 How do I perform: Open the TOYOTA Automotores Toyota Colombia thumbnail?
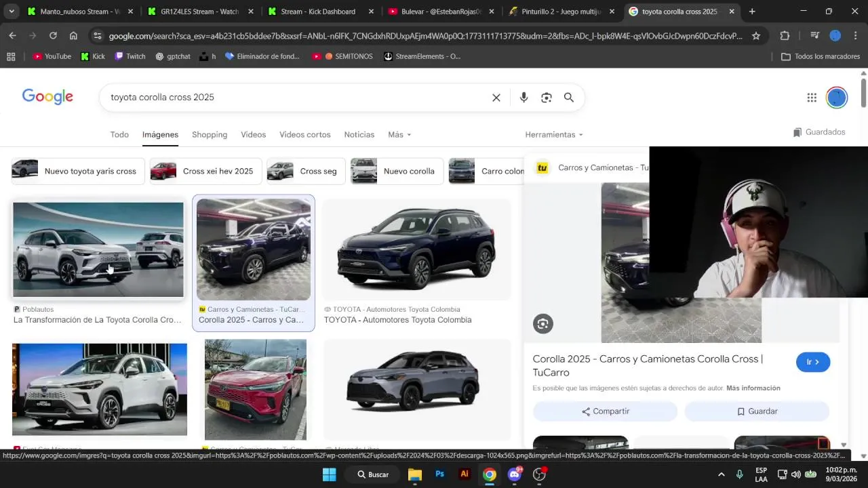click(416, 249)
